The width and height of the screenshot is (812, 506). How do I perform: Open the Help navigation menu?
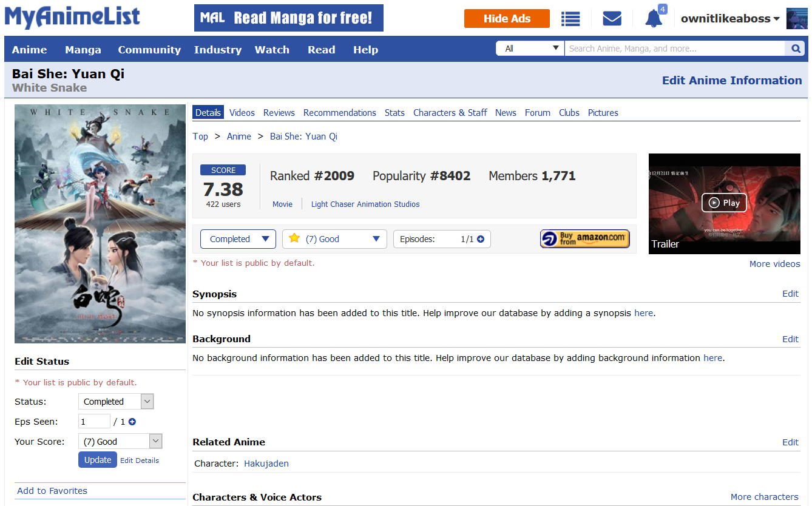click(366, 50)
